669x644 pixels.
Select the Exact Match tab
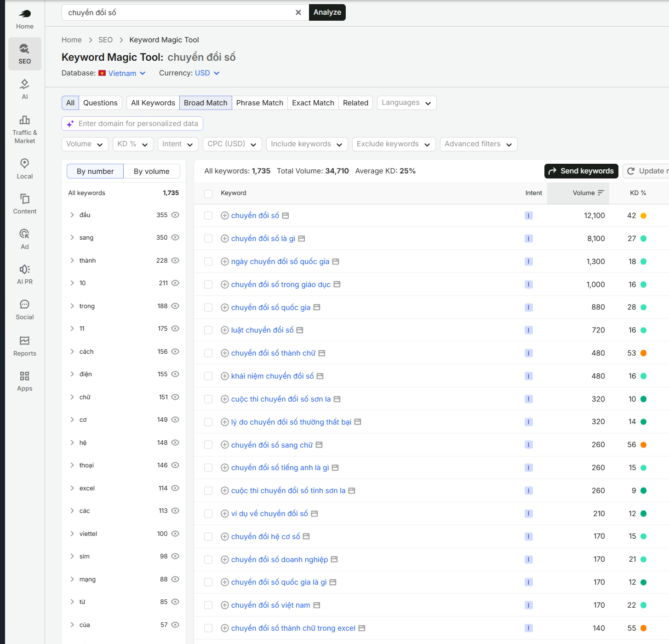coord(313,103)
